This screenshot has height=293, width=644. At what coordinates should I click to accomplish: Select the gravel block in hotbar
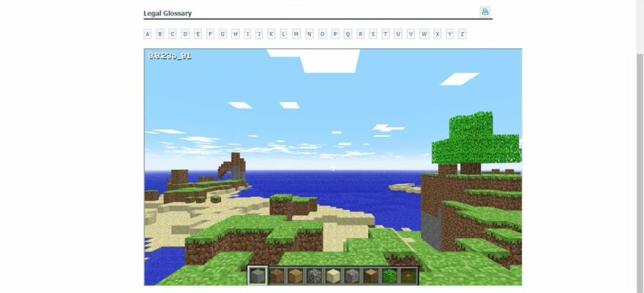pyautogui.click(x=352, y=275)
